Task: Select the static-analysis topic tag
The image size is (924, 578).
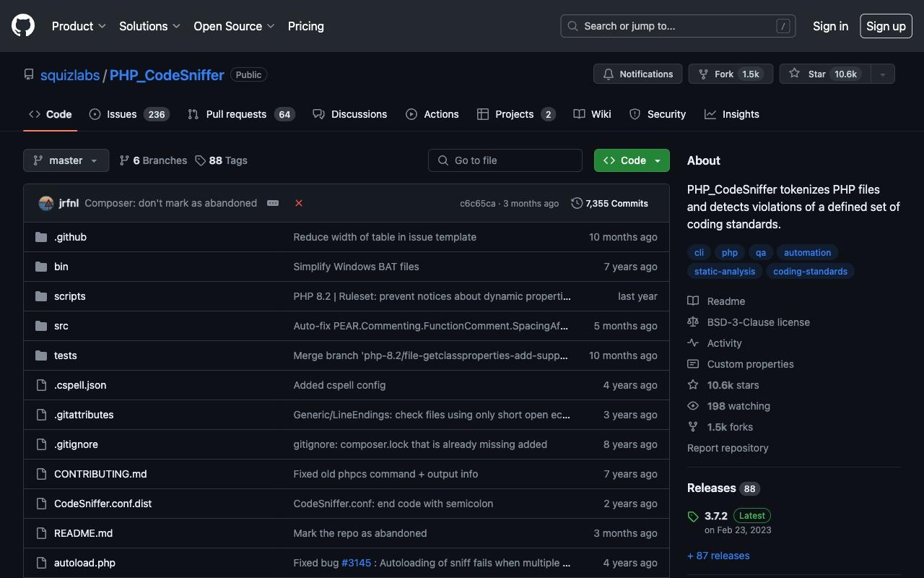Action: click(725, 271)
